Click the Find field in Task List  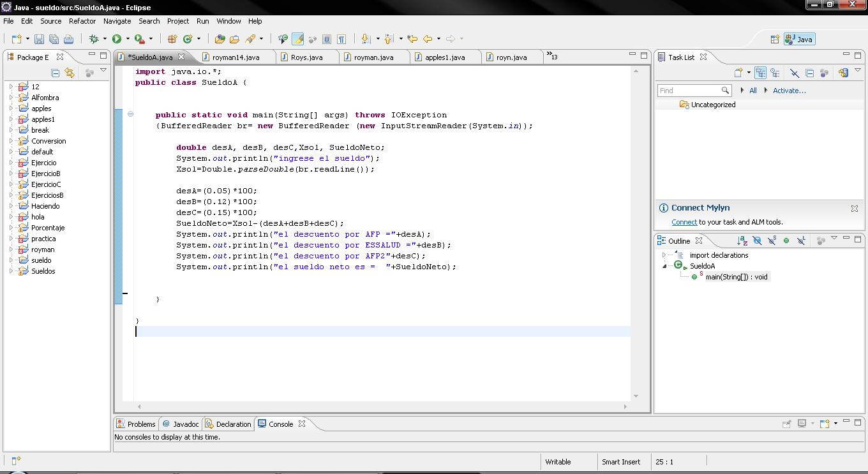pos(692,90)
